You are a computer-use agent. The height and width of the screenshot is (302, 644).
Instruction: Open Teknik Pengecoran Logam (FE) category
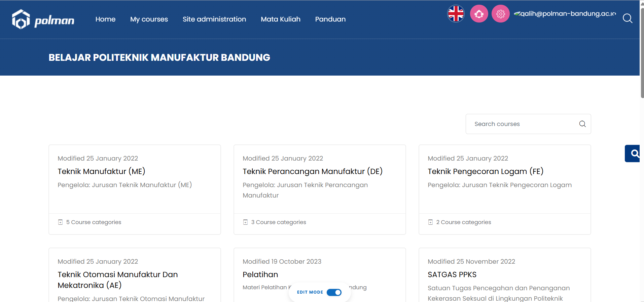pyautogui.click(x=486, y=171)
